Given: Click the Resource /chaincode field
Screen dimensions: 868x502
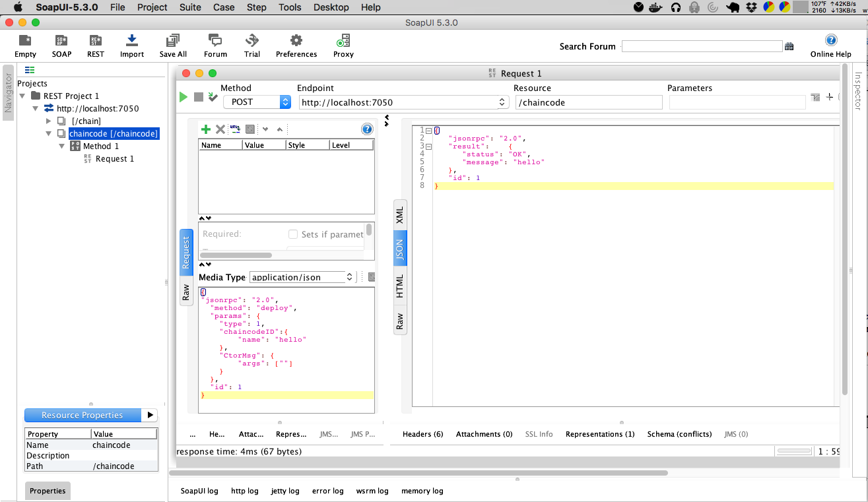Looking at the screenshot, I should 589,102.
